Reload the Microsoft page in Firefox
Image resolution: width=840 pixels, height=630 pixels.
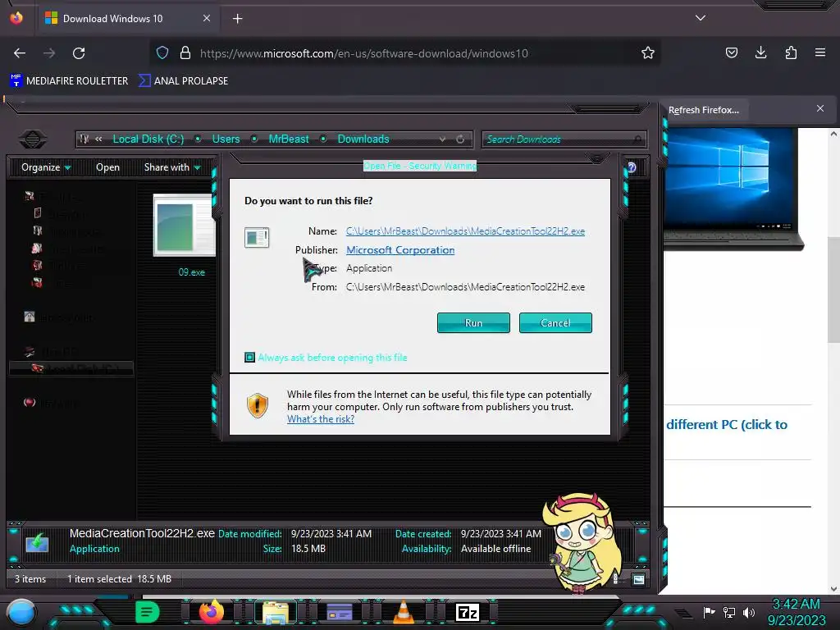(79, 53)
